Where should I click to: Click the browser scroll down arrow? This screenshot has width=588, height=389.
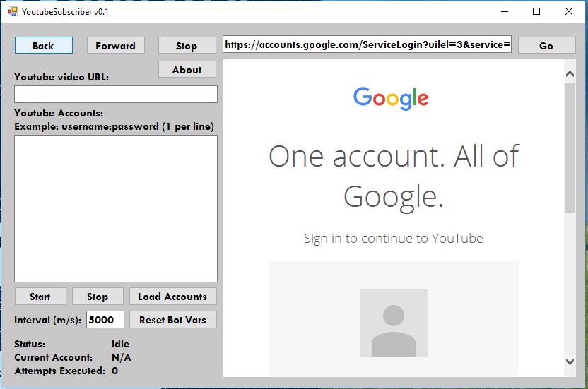click(x=570, y=361)
